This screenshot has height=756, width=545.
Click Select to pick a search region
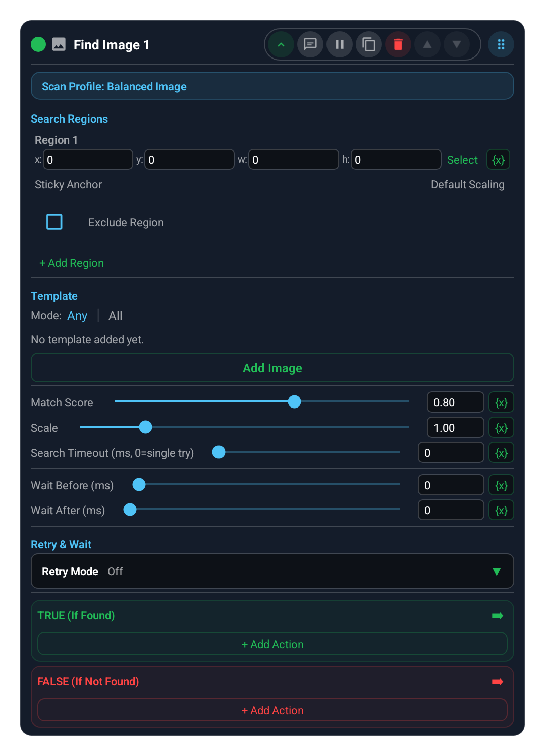point(462,159)
